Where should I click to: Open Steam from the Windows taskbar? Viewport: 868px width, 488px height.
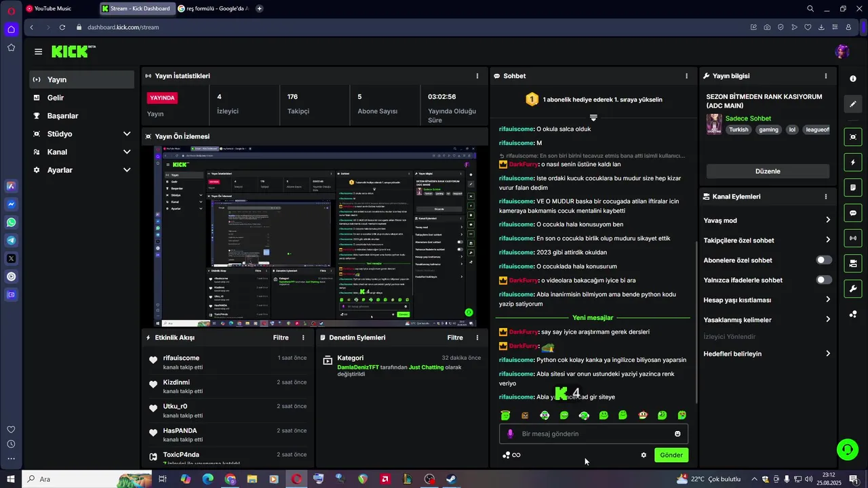(x=451, y=479)
